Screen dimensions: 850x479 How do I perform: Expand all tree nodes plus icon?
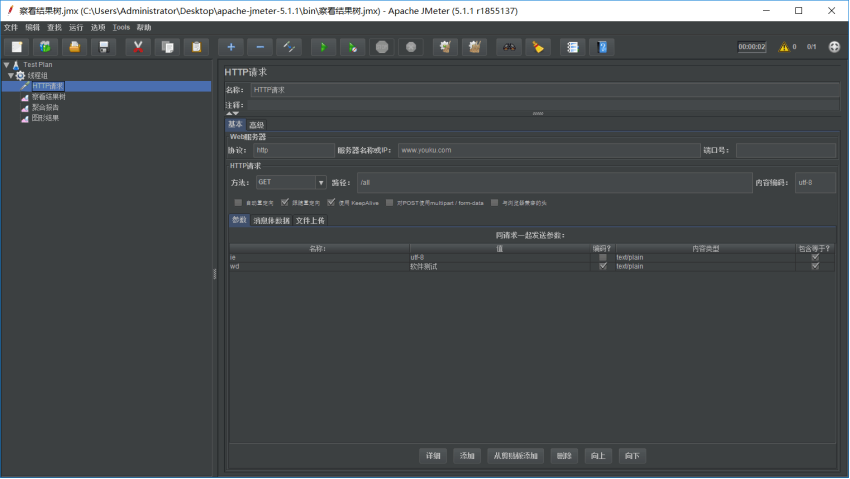230,47
